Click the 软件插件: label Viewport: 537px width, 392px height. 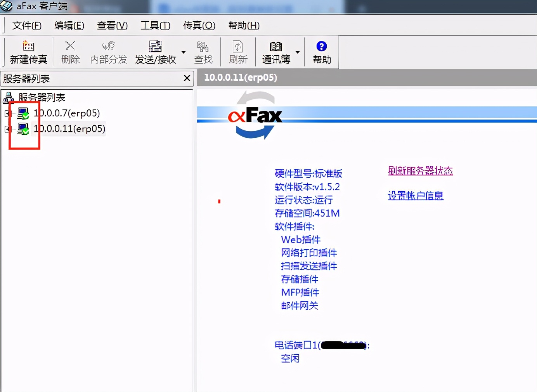[x=294, y=226]
